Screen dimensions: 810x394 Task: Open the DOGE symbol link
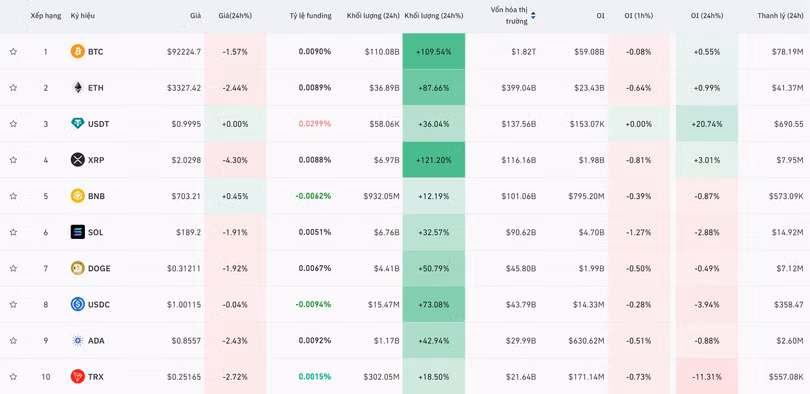point(99,269)
